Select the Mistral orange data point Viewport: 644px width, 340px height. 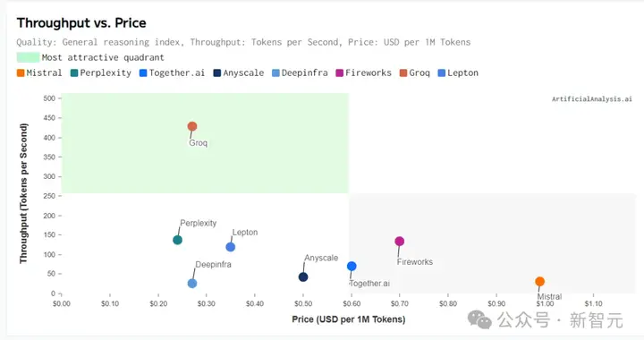pos(539,281)
